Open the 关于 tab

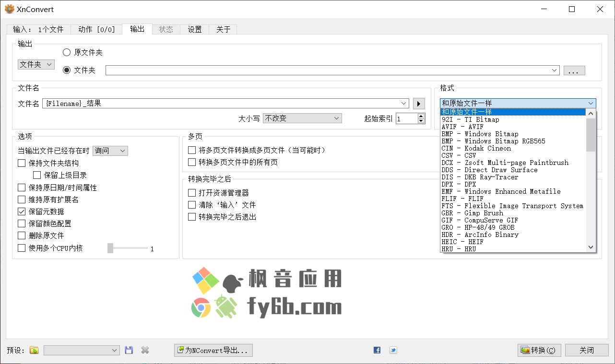point(223,29)
